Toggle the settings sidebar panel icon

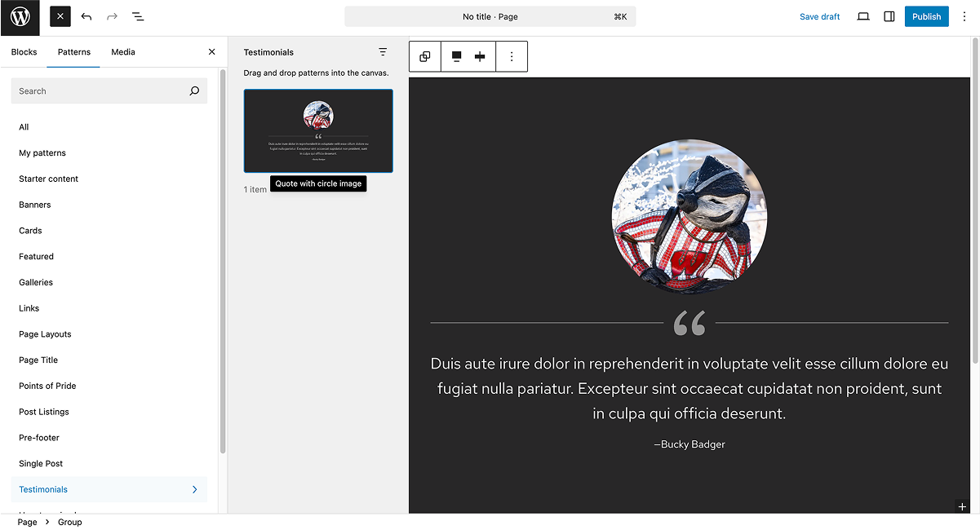click(889, 16)
